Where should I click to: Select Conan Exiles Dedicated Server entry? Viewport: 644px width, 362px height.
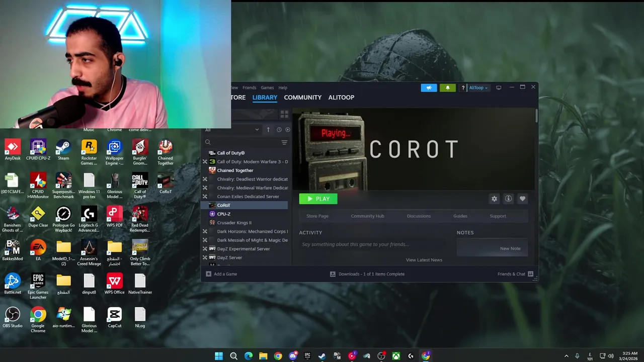[245, 197]
